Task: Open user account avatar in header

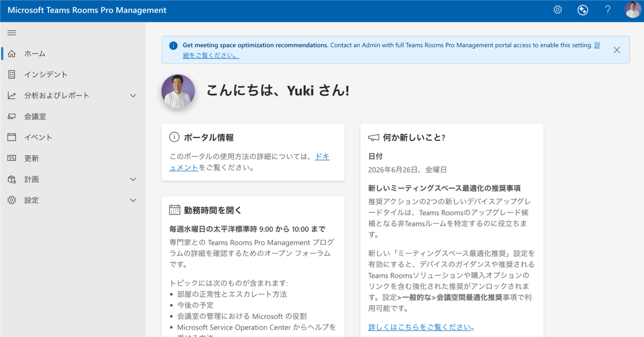Action: [x=633, y=10]
